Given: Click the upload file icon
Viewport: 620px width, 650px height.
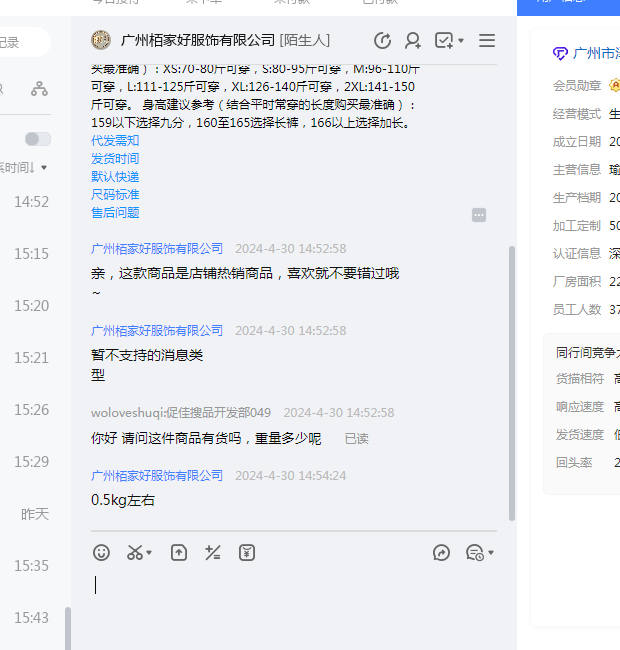Looking at the screenshot, I should 179,552.
